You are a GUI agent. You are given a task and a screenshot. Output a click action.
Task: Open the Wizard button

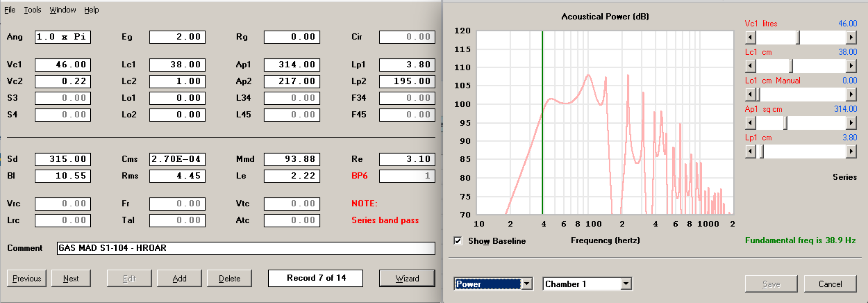coord(407,278)
